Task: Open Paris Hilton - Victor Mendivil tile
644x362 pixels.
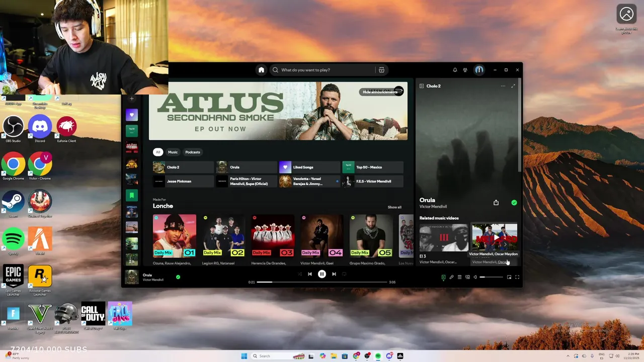Action: (247, 181)
